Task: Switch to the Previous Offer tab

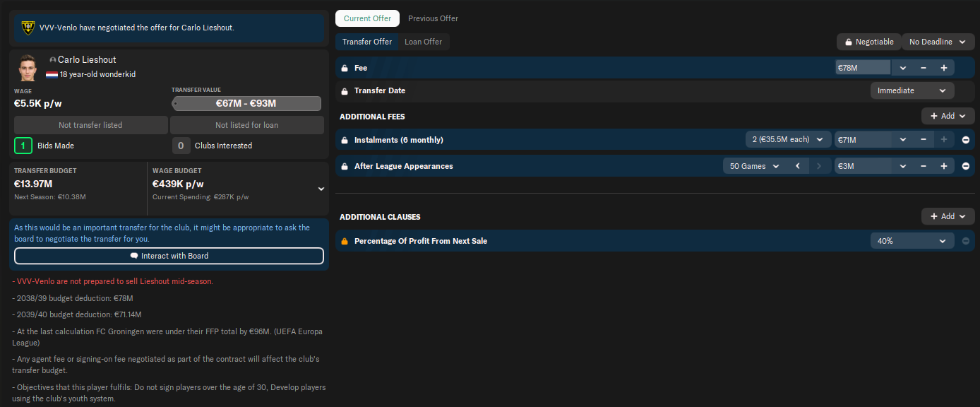Action: 433,18
